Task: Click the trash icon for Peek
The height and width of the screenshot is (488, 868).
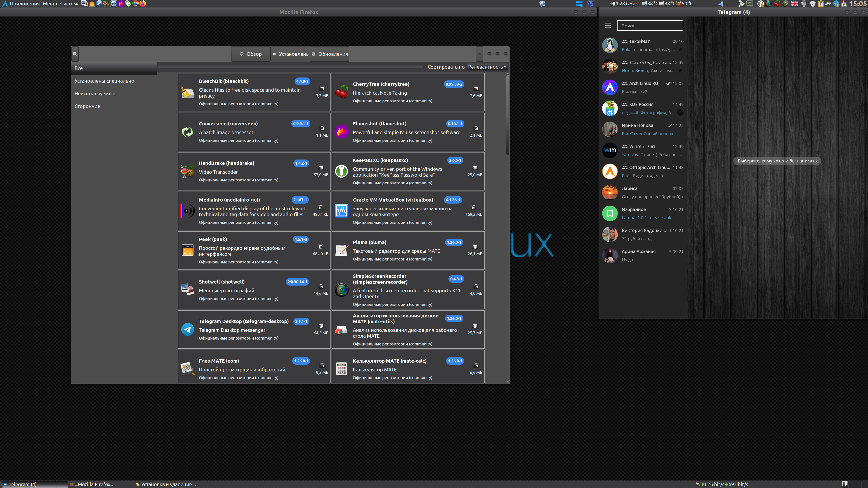Action: tap(321, 246)
